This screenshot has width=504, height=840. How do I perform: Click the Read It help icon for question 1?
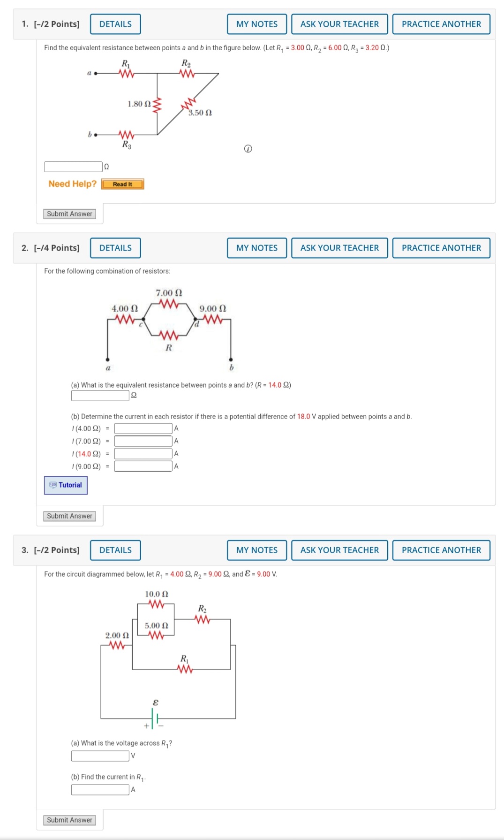(x=122, y=184)
